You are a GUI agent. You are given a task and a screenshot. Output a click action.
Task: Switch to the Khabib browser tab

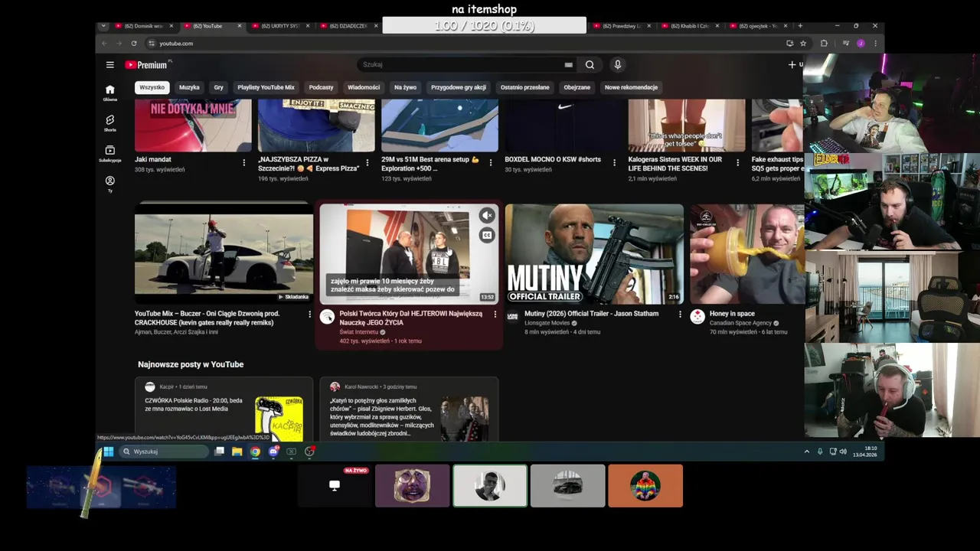(690, 26)
